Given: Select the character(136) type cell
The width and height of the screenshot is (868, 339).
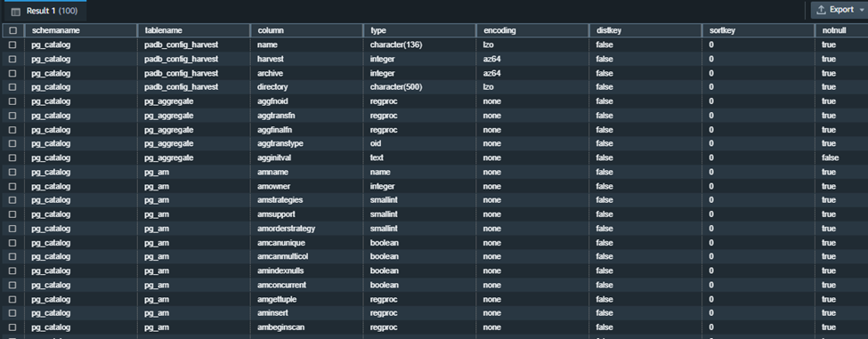Looking at the screenshot, I should pyautogui.click(x=396, y=44).
